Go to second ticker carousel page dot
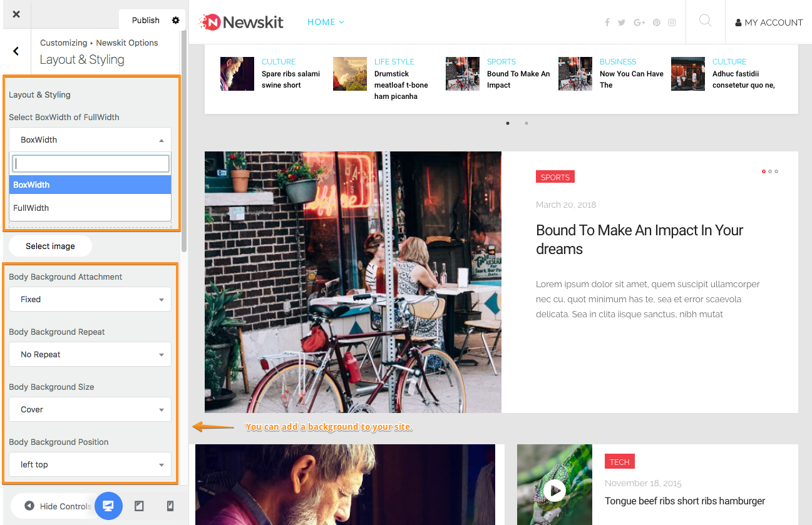812x525 pixels. click(527, 123)
